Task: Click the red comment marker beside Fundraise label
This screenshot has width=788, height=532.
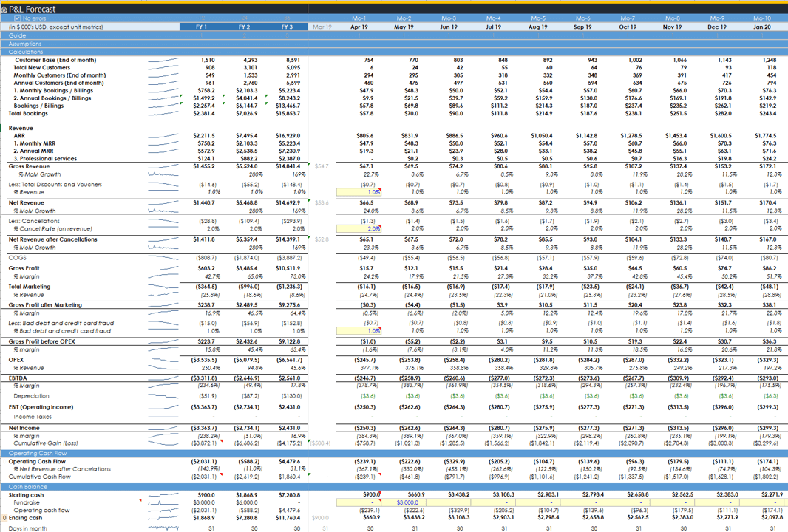Action: [x=140, y=500]
